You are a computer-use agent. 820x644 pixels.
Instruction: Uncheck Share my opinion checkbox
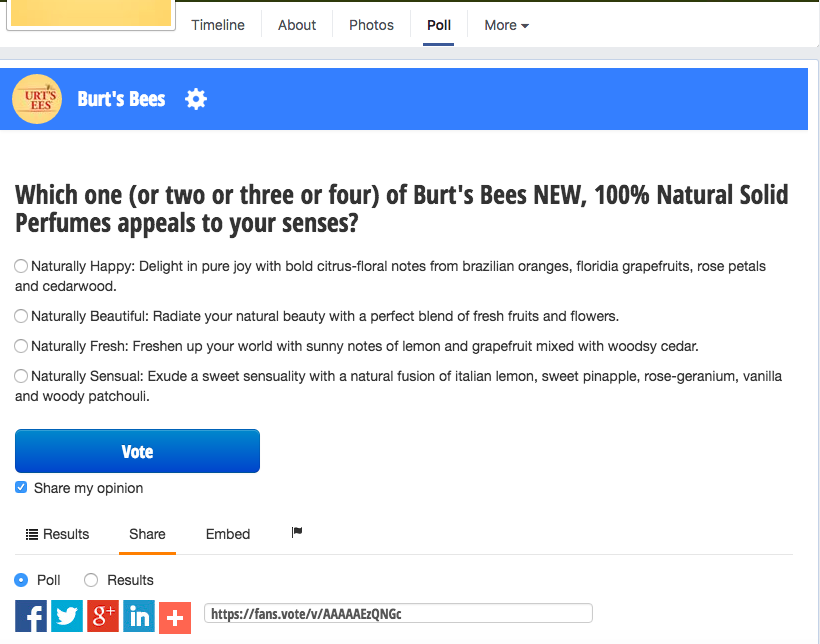coord(21,488)
